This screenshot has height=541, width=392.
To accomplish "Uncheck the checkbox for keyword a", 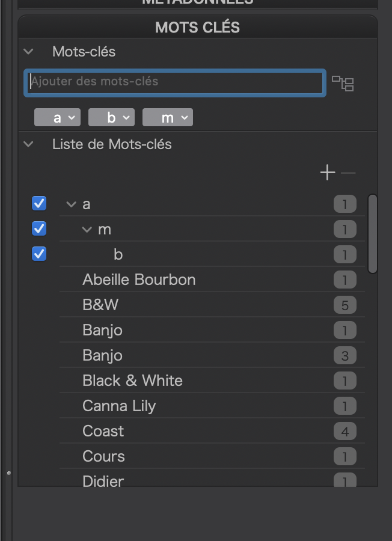I will [39, 204].
